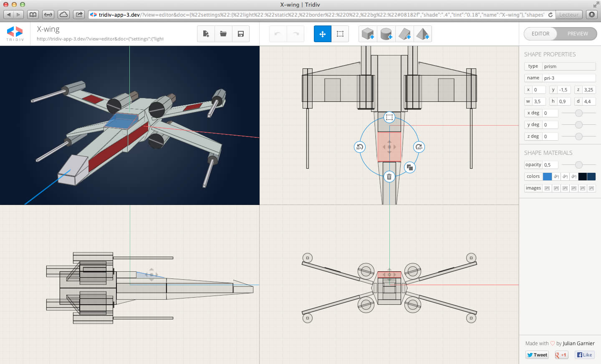Add a new pyramid shape
Image resolution: width=601 pixels, height=364 pixels.
[x=423, y=34]
